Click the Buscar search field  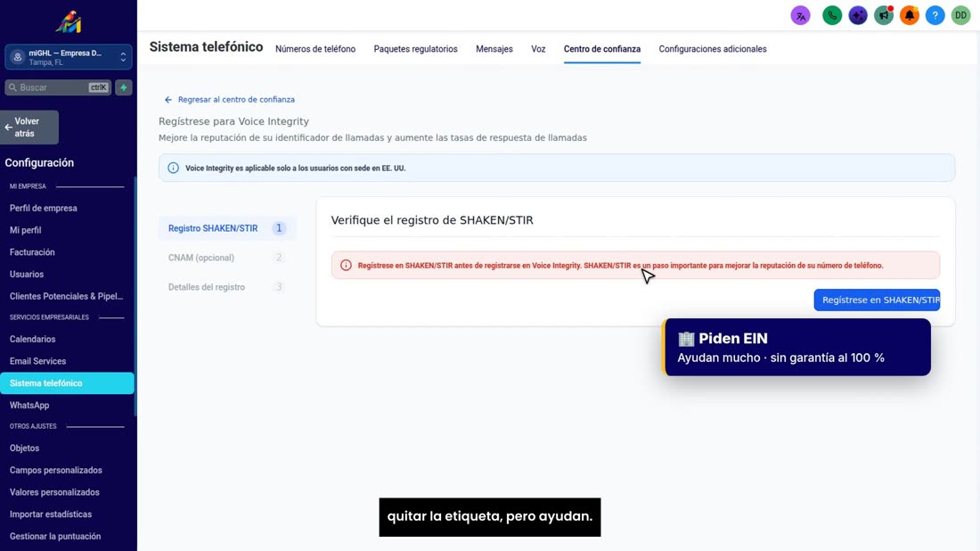[58, 87]
